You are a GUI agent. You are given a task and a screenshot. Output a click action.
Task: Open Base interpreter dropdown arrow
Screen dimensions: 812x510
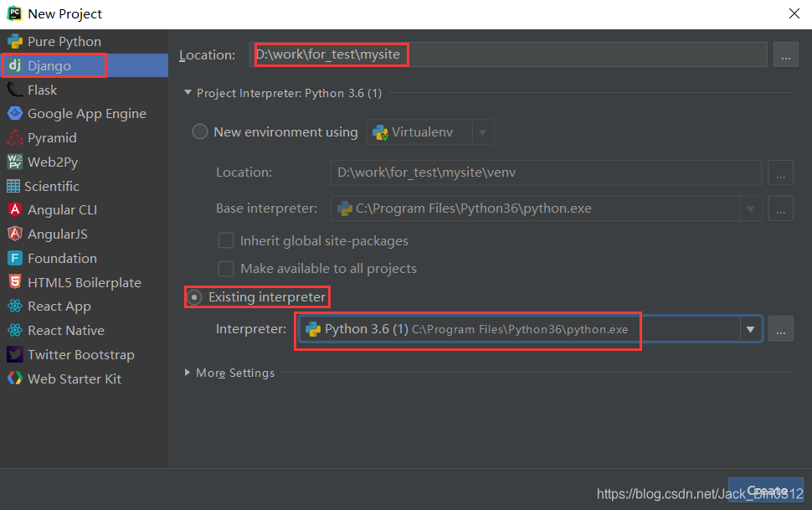(750, 209)
